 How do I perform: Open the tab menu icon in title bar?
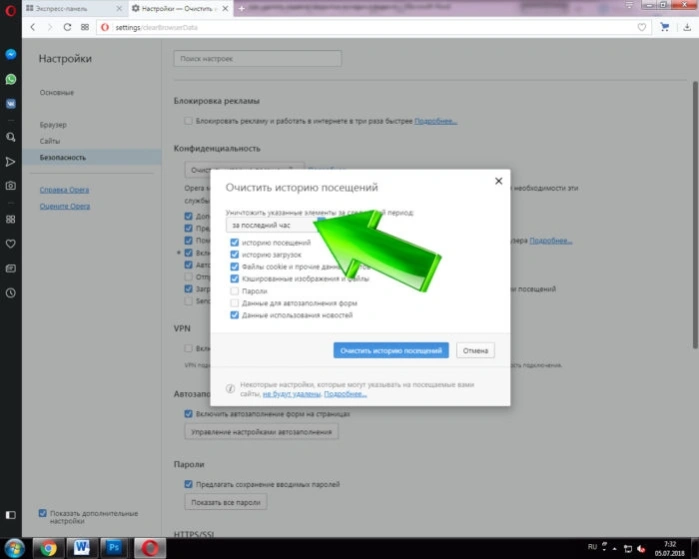point(629,5)
